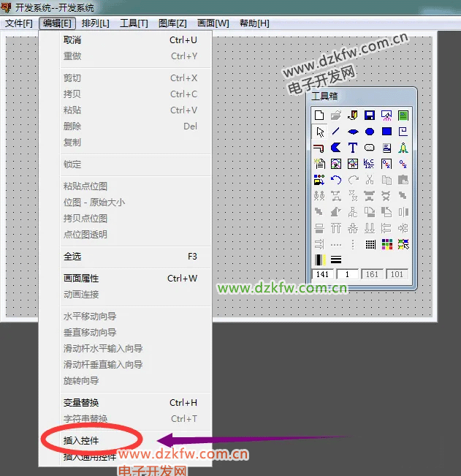Viewport: 461px width, 476px height.
Task: Open the multicolor palette icon
Action: point(386,244)
